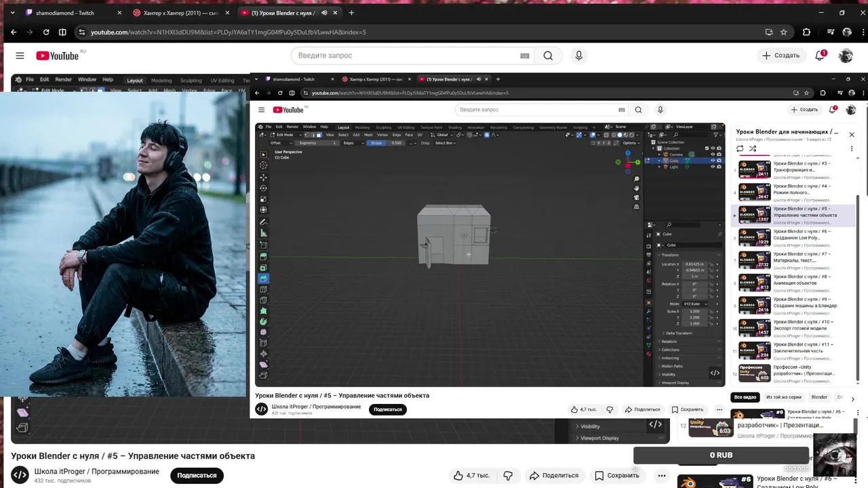Open the Options dropdown in Blender viewport
Image resolution: width=868 pixels, height=488 pixels.
631,143
